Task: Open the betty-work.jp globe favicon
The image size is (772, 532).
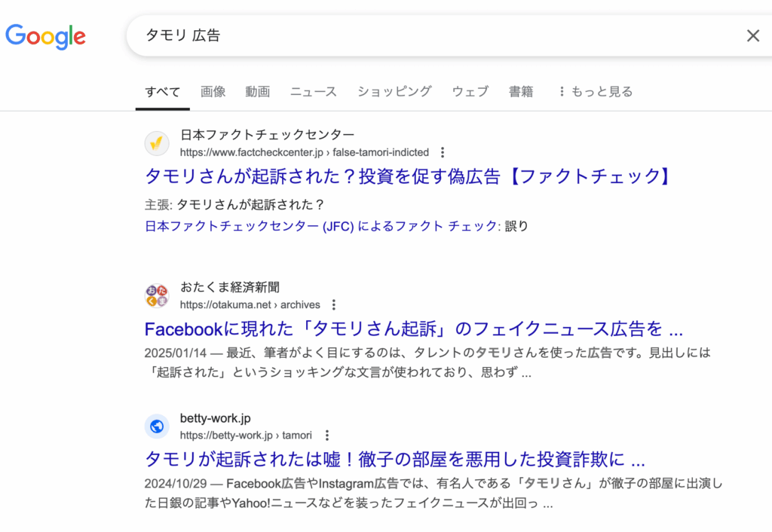Action: [157, 427]
